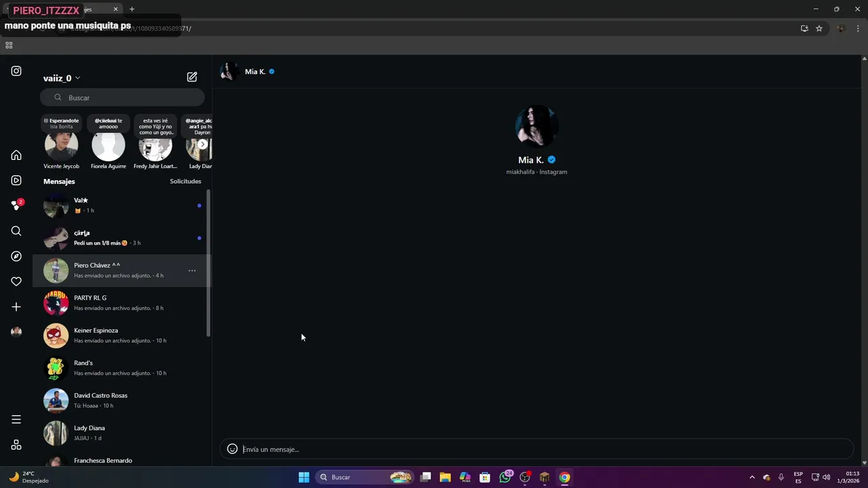Screen dimensions: 868x488
Task: Go to Home via house icon
Action: click(x=16, y=155)
